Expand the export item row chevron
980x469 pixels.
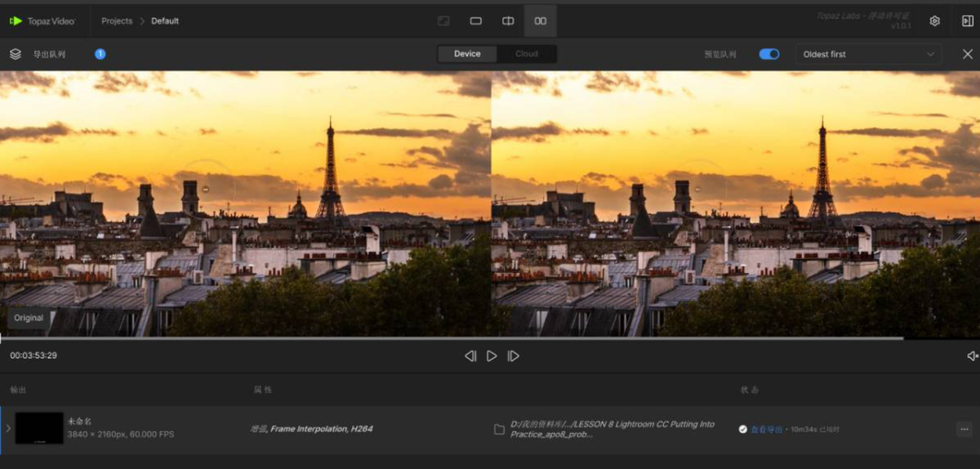pyautogui.click(x=8, y=428)
